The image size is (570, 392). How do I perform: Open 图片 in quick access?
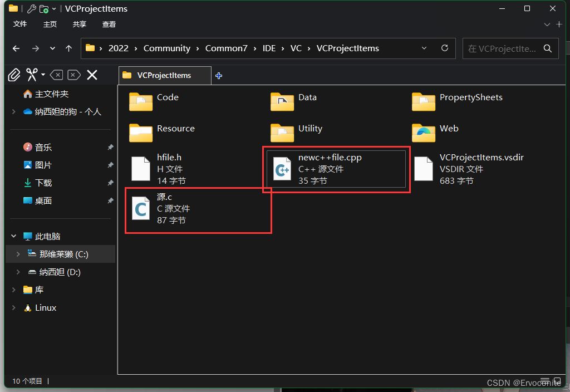(43, 165)
